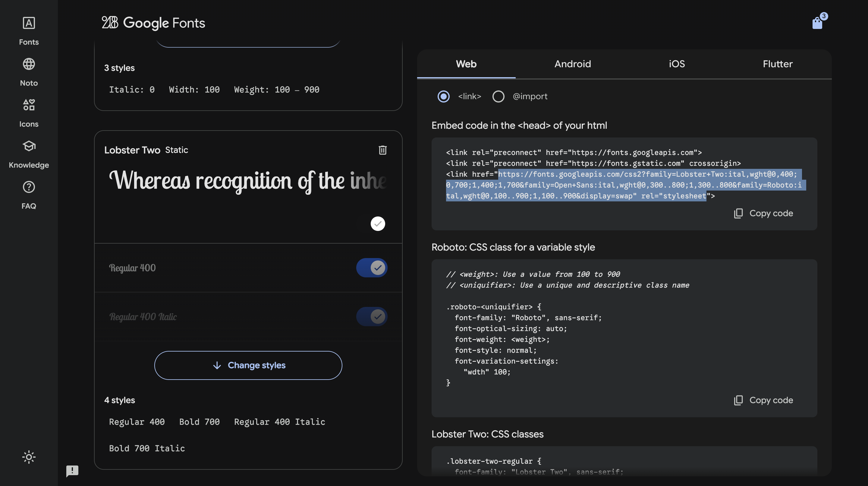868x486 pixels.
Task: Click Copy code under Roboto CSS class
Action: (763, 400)
